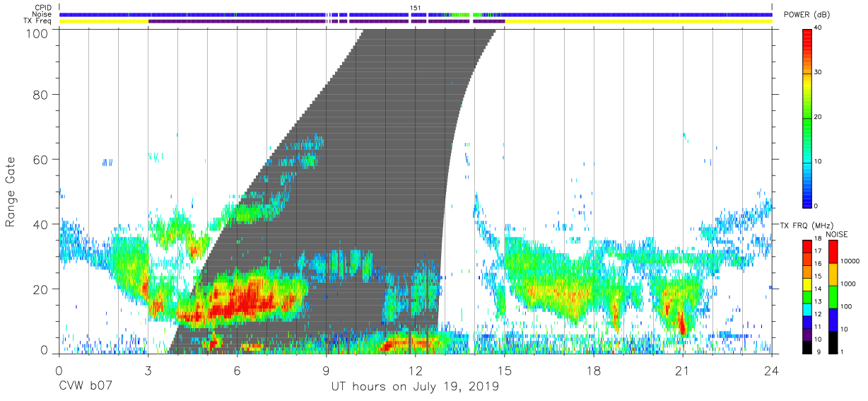Click the black TX FRQ legend segment
This screenshot has width=868, height=401.
pos(808,347)
